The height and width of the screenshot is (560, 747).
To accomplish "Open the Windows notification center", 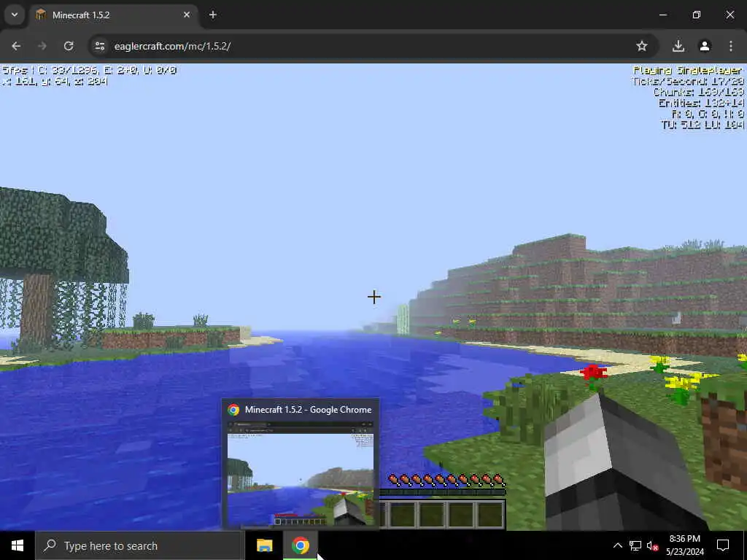I will click(x=723, y=545).
